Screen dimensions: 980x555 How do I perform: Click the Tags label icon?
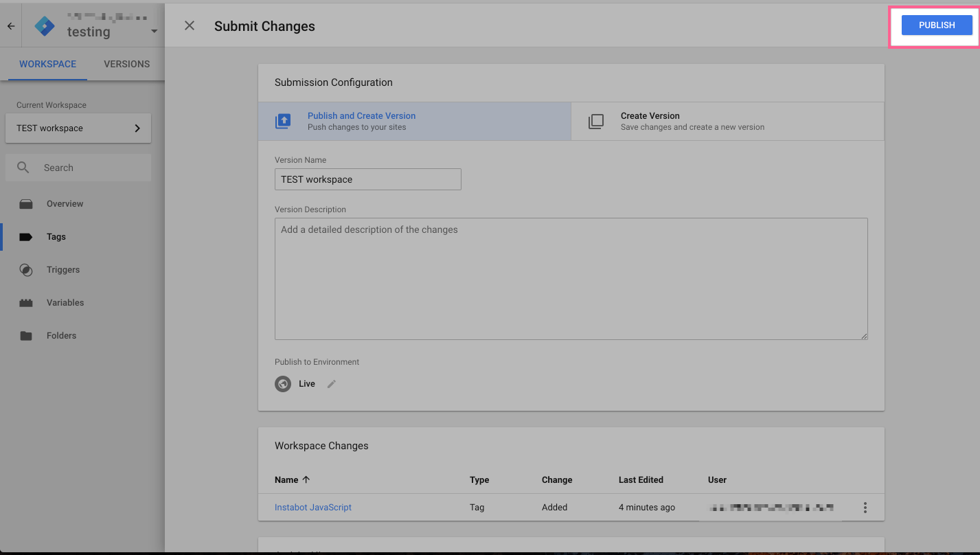point(26,237)
